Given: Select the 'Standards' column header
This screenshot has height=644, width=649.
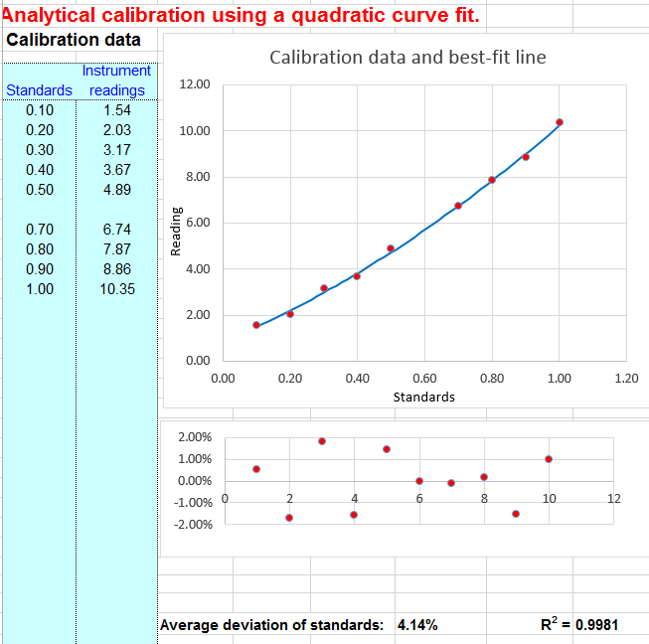Looking at the screenshot, I should [x=39, y=90].
